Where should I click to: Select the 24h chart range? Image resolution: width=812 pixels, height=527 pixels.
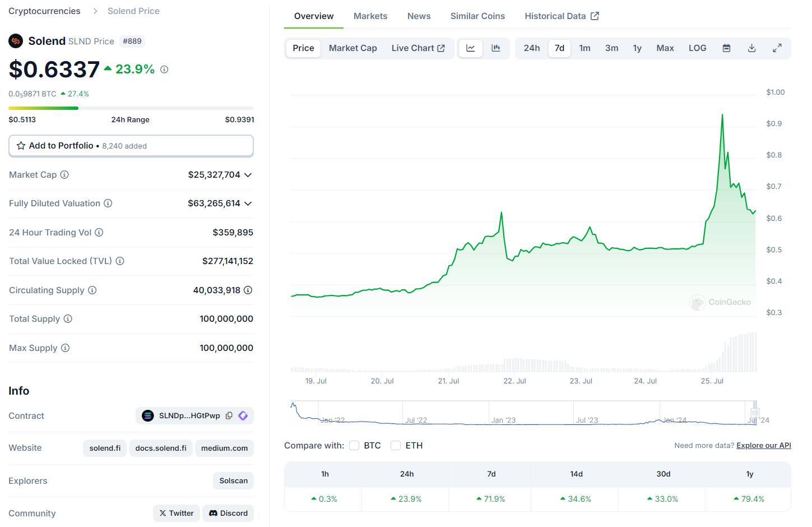(x=532, y=48)
